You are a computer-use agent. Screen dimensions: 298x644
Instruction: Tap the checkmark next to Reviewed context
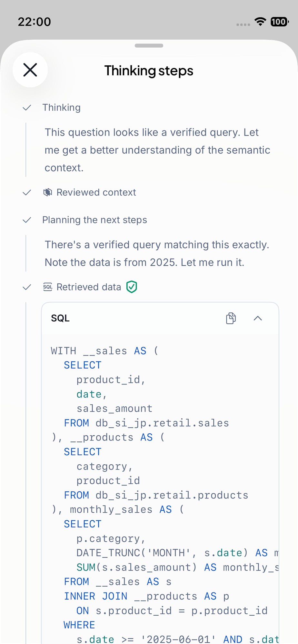(x=27, y=193)
